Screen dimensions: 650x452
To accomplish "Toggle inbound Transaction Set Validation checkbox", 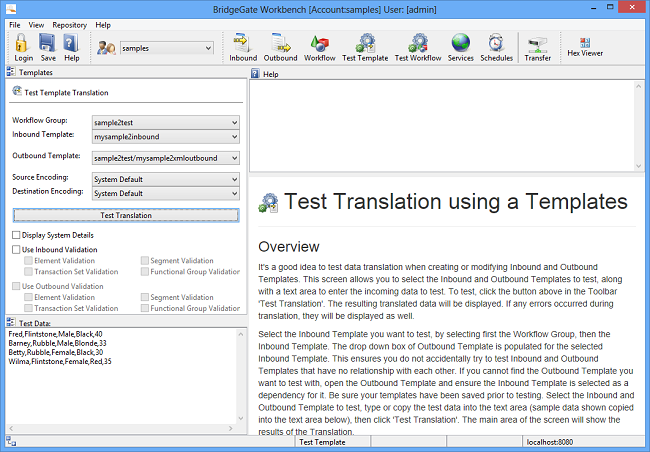I will pyautogui.click(x=28, y=272).
